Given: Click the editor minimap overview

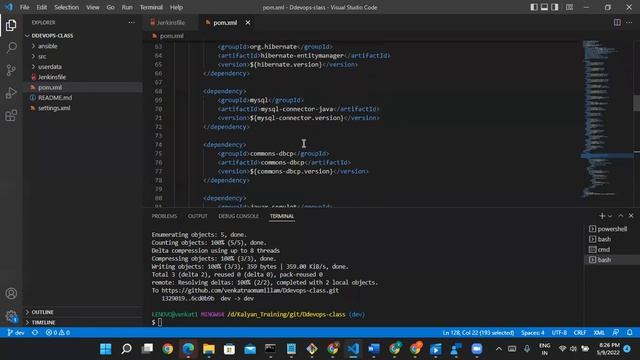Looking at the screenshot, I should [606, 118].
